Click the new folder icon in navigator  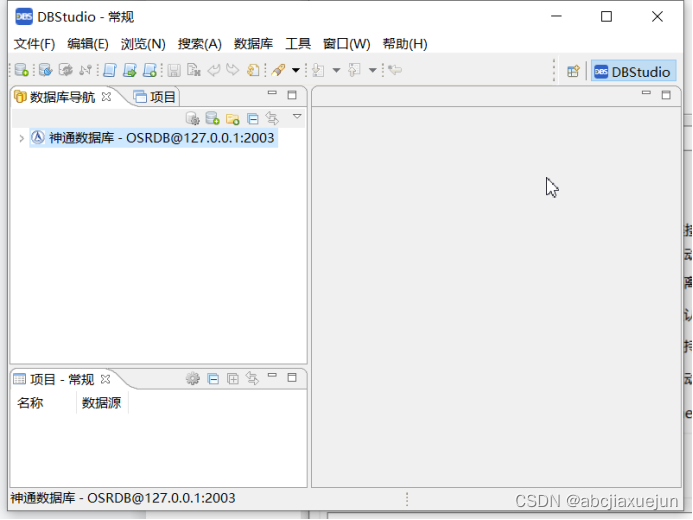232,119
